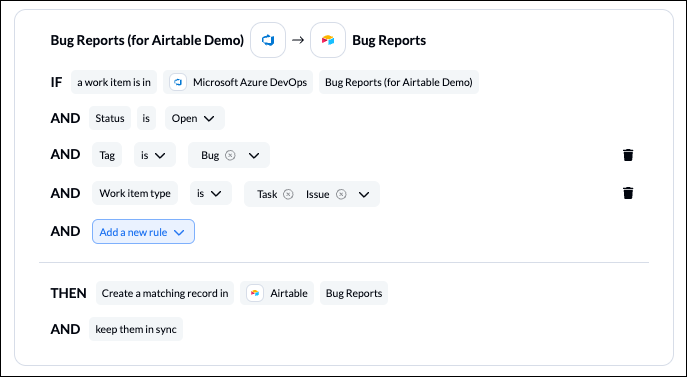
Task: Delete the Work item type rule
Action: tap(628, 193)
